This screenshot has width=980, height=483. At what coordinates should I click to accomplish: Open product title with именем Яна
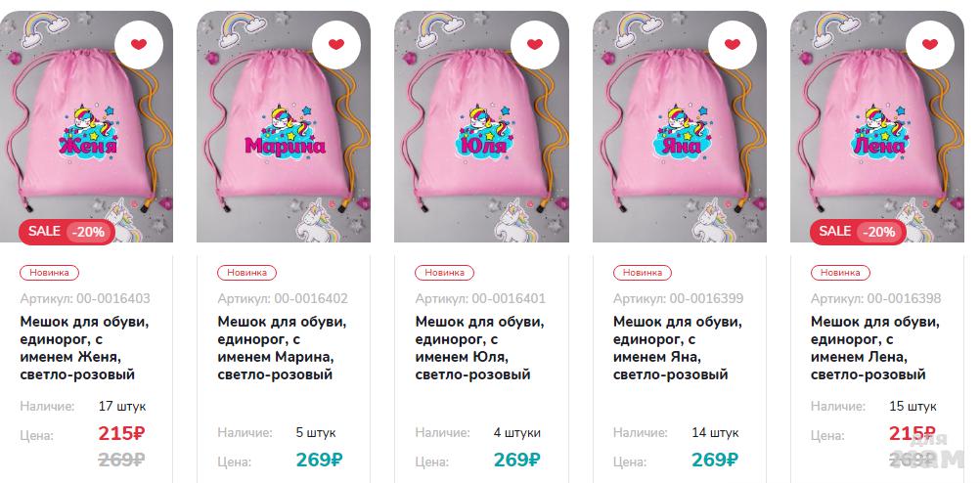(x=678, y=349)
